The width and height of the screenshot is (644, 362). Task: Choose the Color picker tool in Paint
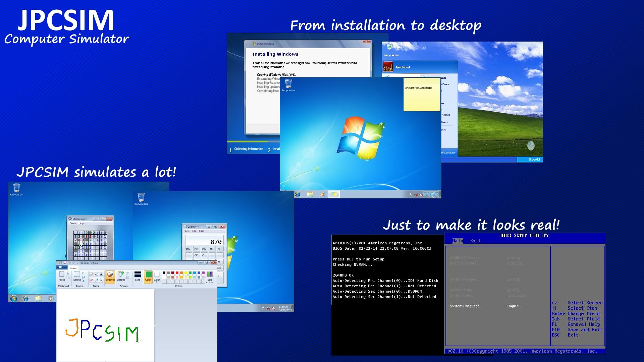click(x=97, y=280)
